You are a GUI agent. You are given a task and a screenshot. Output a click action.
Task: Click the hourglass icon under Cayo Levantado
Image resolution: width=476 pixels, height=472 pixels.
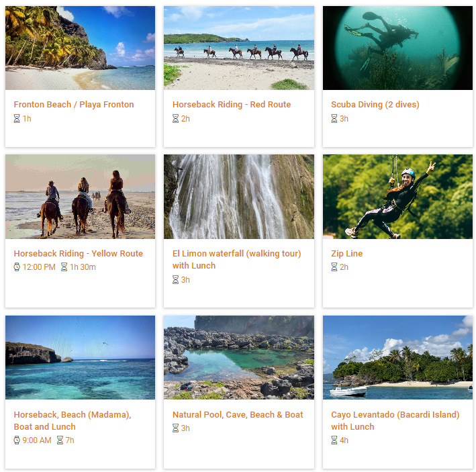(334, 440)
